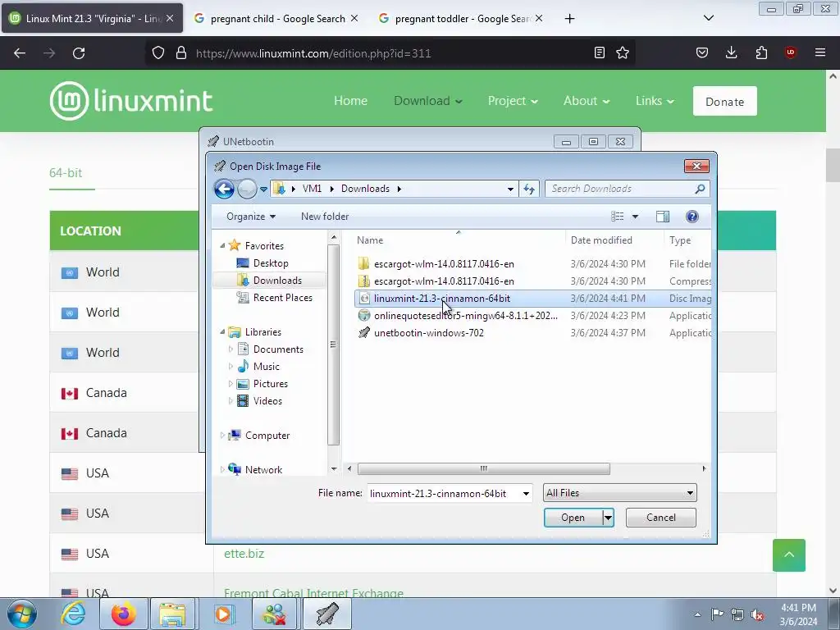Open the Project menu on linuxmint site
The image size is (840, 630).
tap(512, 101)
